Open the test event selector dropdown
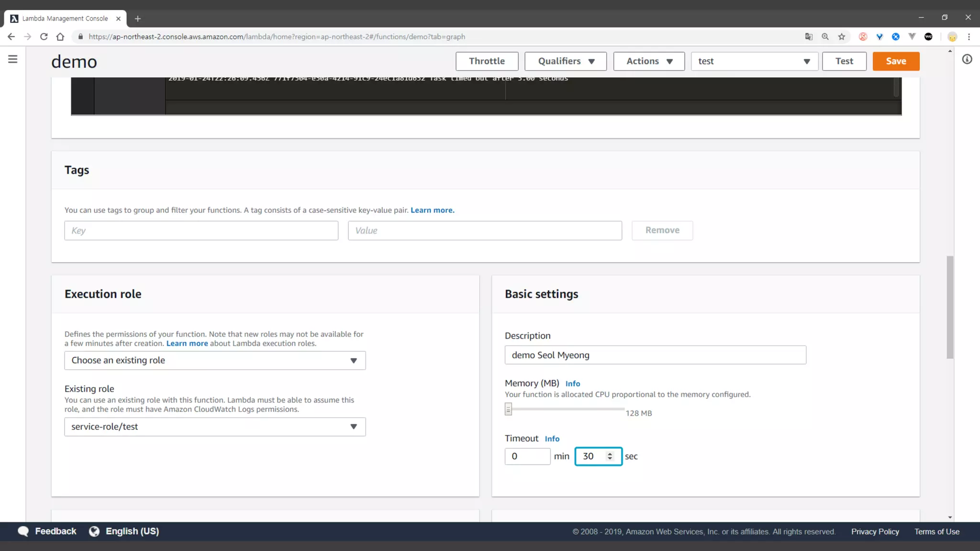 [754, 61]
